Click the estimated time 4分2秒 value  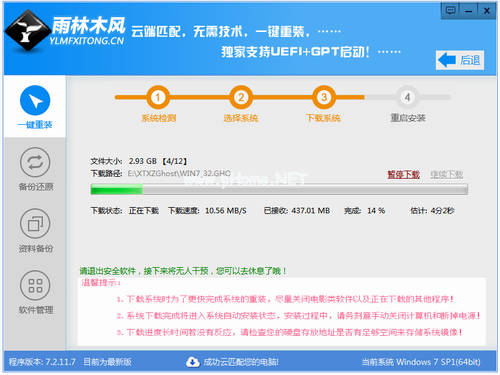tap(442, 211)
